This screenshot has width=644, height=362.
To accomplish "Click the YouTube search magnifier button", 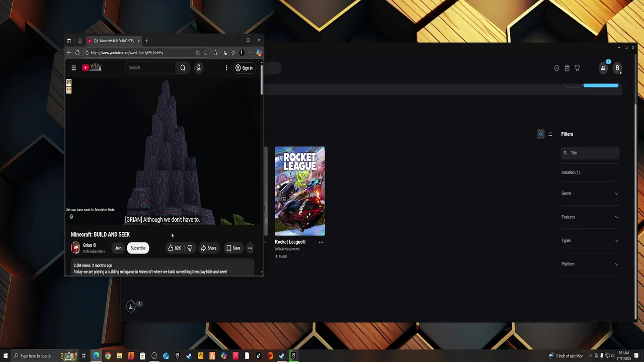I will coord(183,68).
